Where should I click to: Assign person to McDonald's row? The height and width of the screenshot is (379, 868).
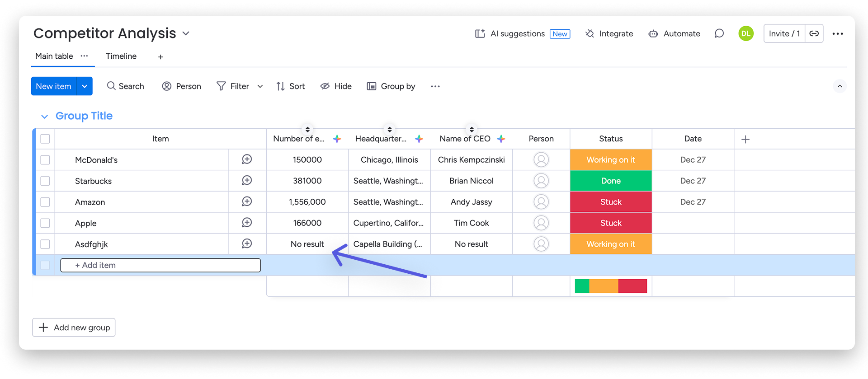(541, 159)
